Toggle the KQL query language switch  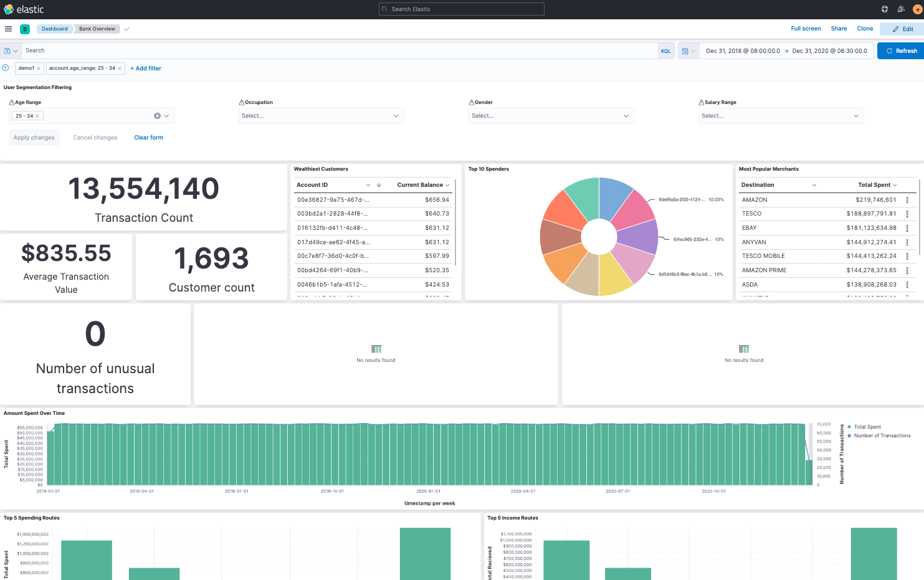click(x=665, y=51)
